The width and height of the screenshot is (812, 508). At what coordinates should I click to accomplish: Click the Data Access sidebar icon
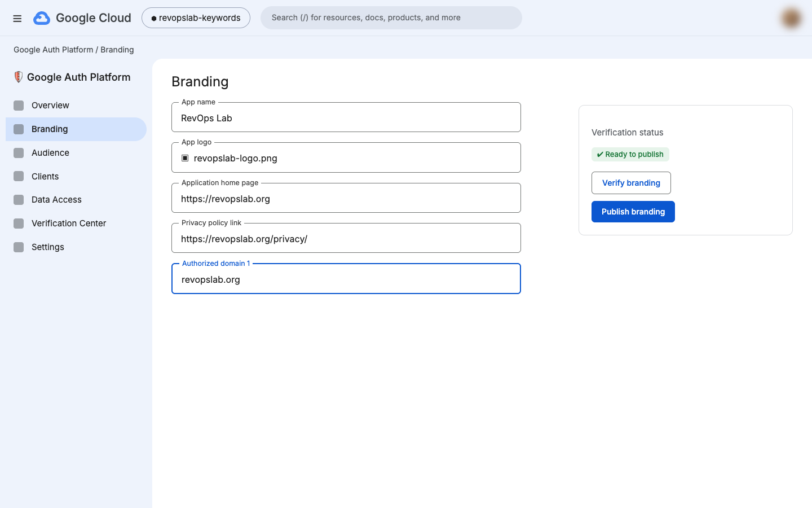coord(19,200)
